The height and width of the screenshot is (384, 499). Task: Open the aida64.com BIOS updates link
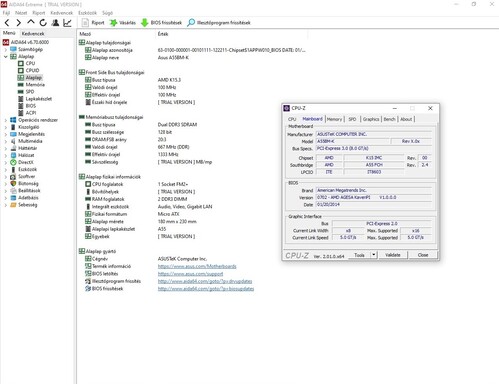pyautogui.click(x=206, y=289)
